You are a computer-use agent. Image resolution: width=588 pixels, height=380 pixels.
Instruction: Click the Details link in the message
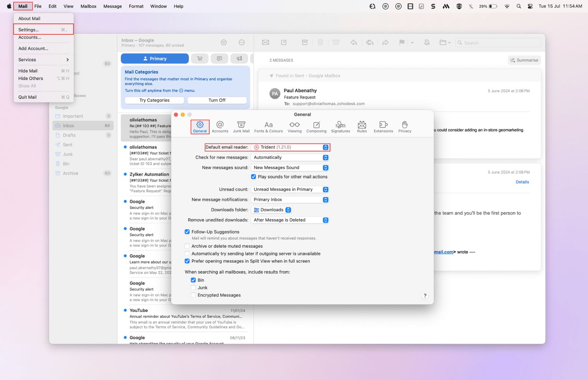point(522,182)
